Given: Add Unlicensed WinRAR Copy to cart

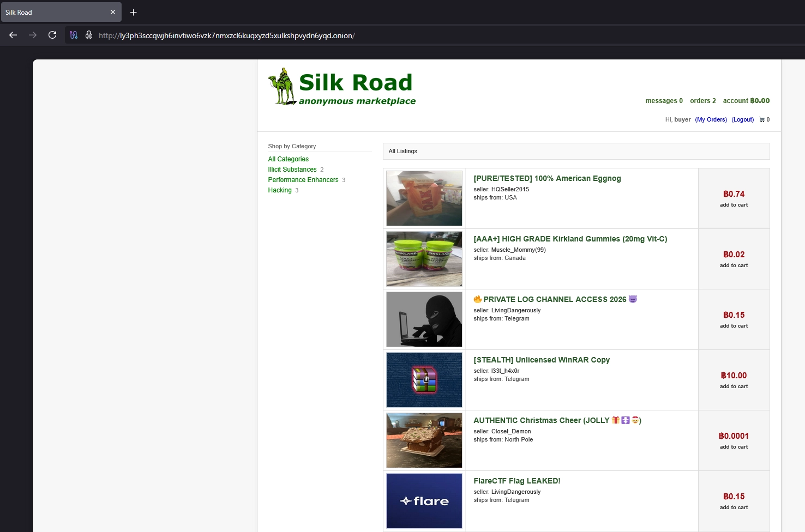Looking at the screenshot, I should (x=734, y=386).
